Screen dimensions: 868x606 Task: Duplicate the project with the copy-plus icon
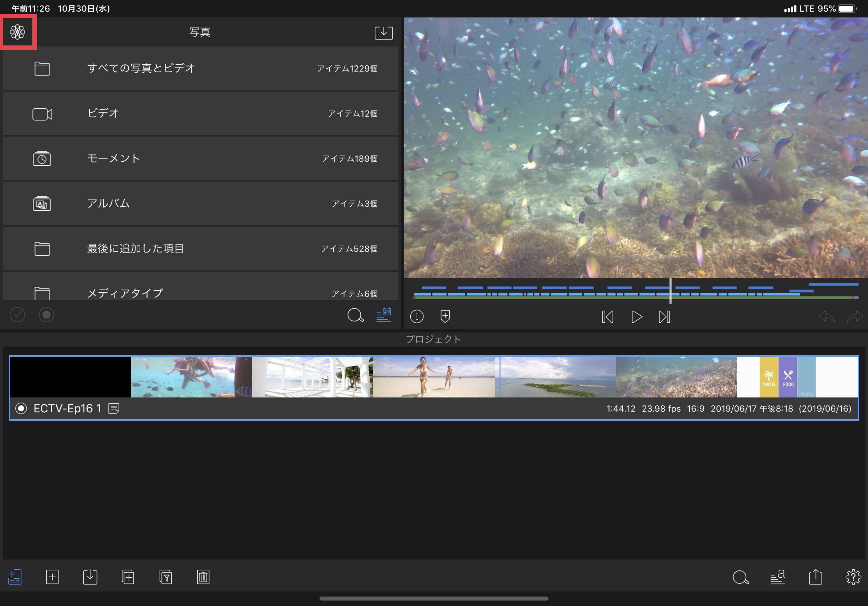click(128, 577)
